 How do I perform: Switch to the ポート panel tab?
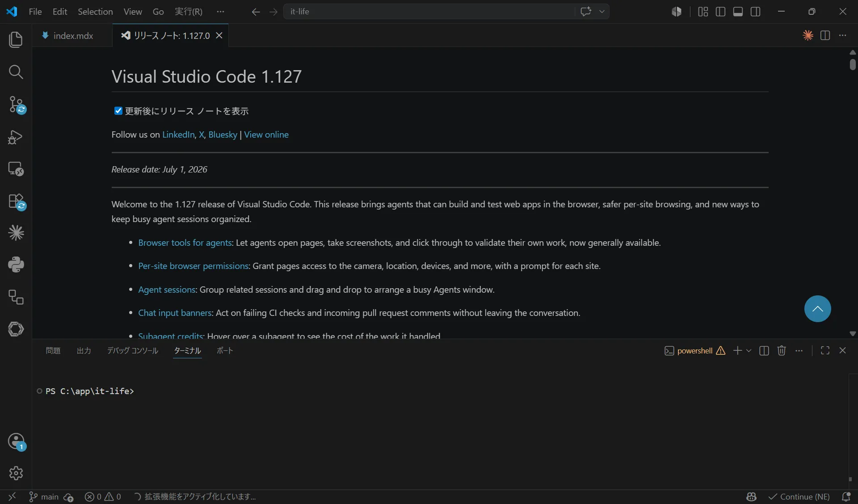225,351
